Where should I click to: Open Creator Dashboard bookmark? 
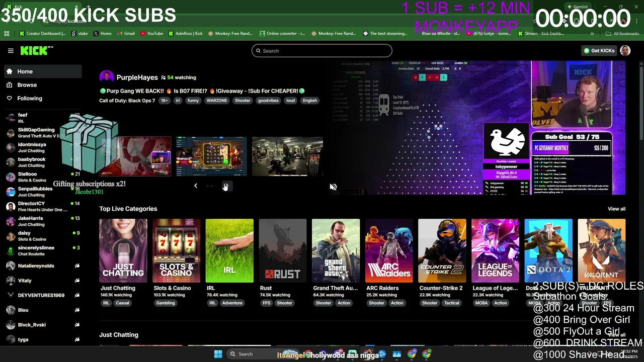click(x=42, y=34)
